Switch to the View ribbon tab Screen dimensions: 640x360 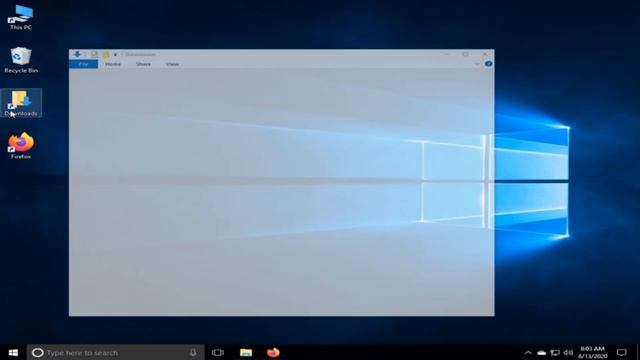tap(172, 64)
